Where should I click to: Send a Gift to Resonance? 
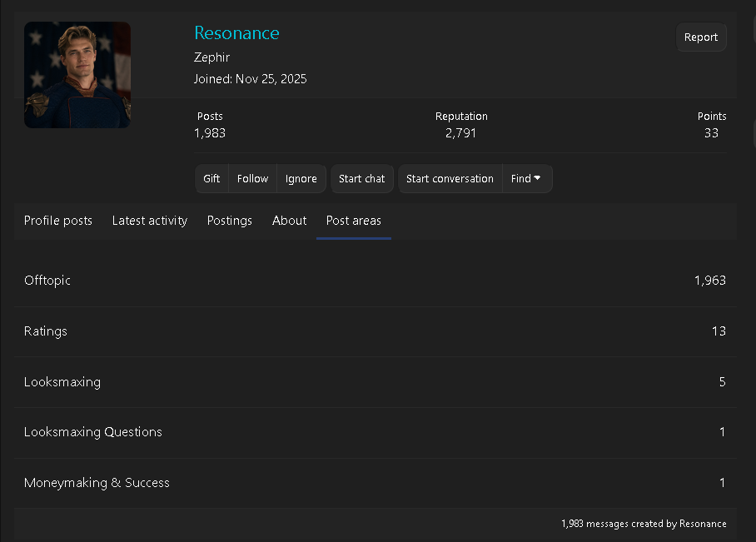tap(211, 178)
